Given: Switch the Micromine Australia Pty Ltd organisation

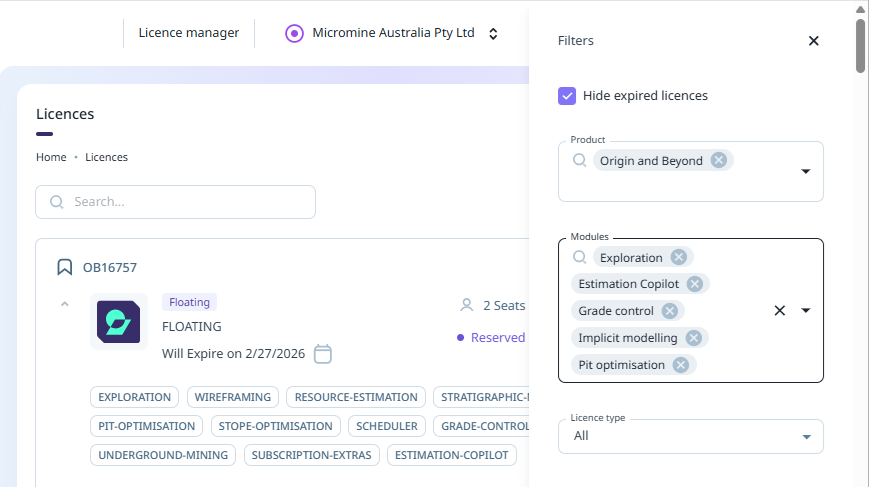Looking at the screenshot, I should click(493, 33).
